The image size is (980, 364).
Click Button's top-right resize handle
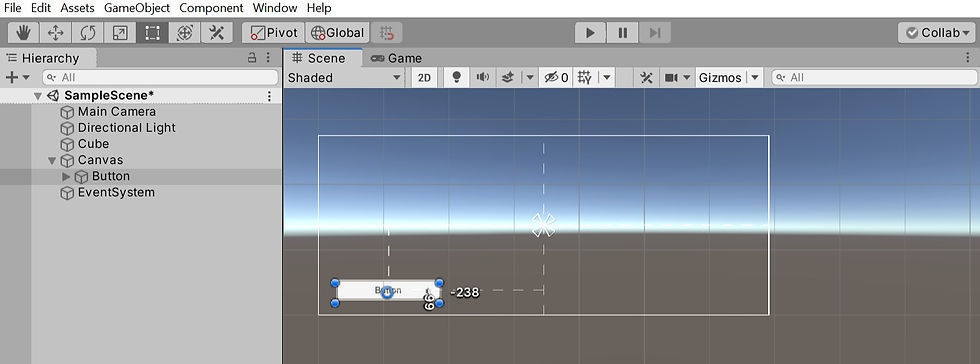(x=439, y=283)
